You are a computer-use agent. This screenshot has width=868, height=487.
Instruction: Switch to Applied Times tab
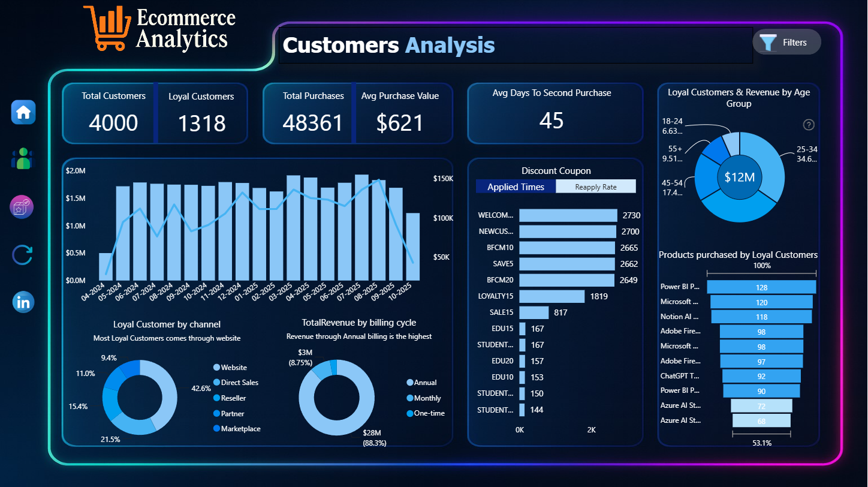coord(516,187)
